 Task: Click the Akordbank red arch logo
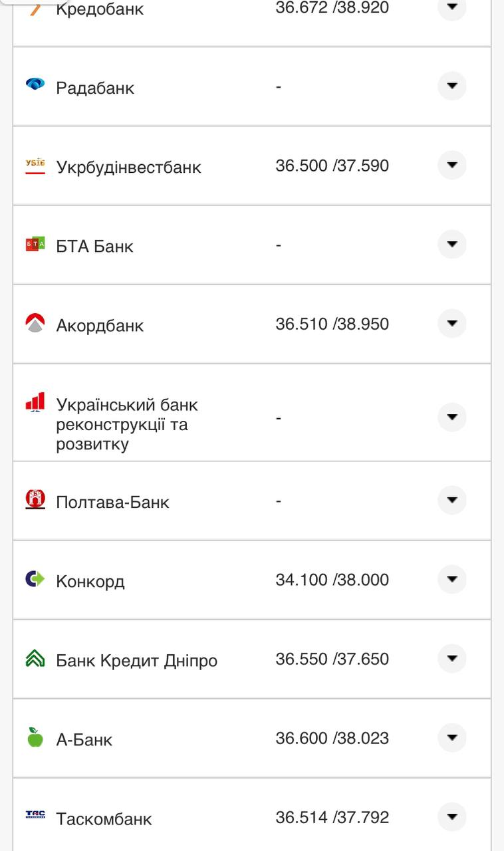point(35,324)
